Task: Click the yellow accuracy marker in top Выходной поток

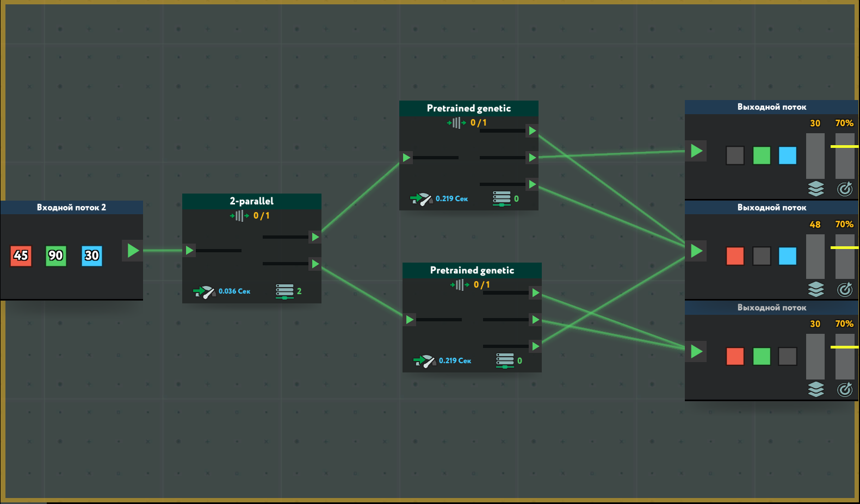Action: [844, 147]
